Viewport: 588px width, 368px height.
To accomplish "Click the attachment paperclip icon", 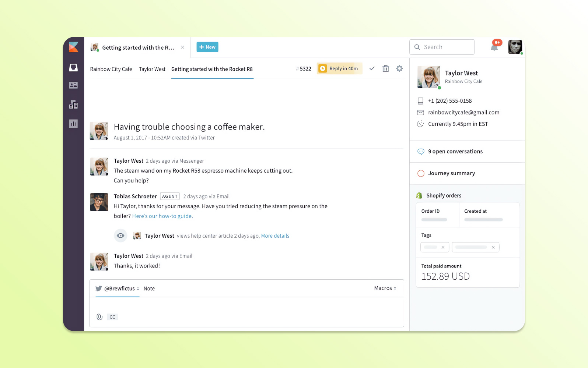I will click(x=99, y=317).
